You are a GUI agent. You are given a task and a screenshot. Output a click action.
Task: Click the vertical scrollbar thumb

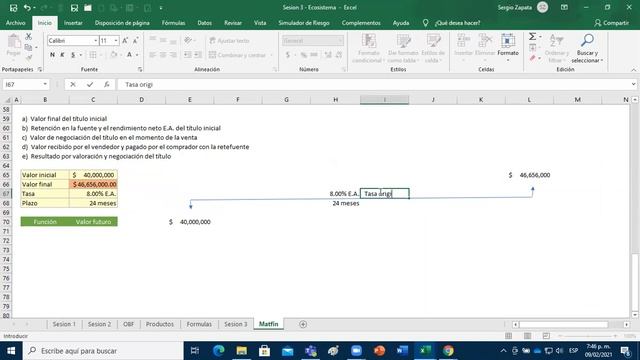click(x=635, y=282)
